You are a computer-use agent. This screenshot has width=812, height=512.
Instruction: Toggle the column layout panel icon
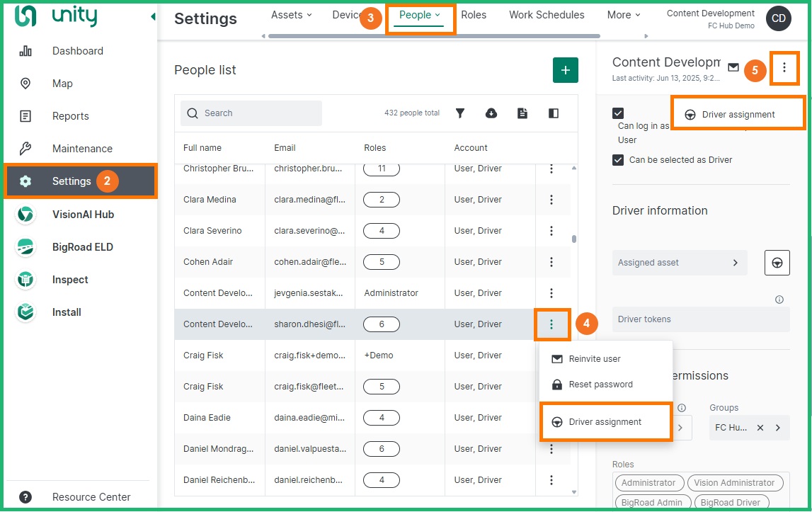click(x=554, y=113)
